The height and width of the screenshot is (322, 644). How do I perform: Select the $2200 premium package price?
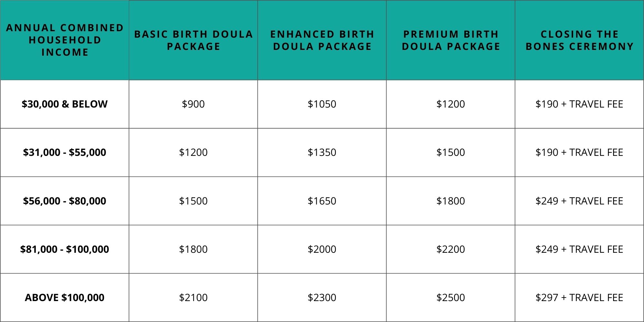point(451,249)
